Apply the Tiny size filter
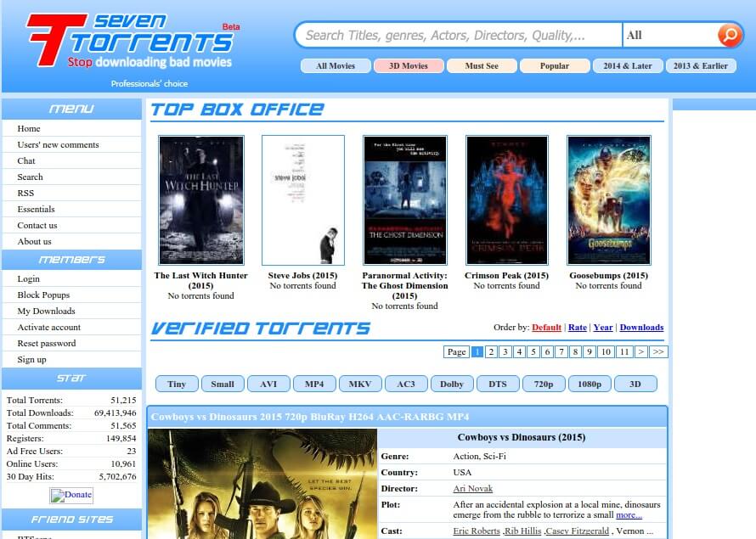 click(177, 384)
